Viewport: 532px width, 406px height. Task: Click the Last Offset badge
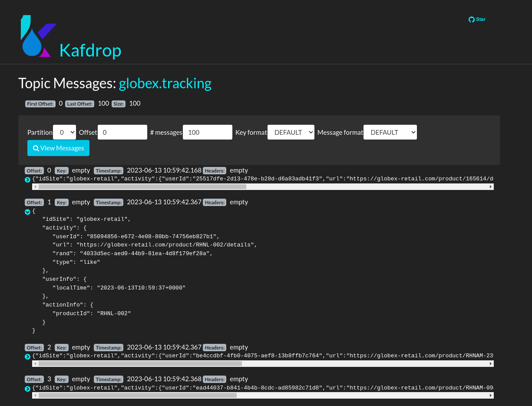coord(80,104)
